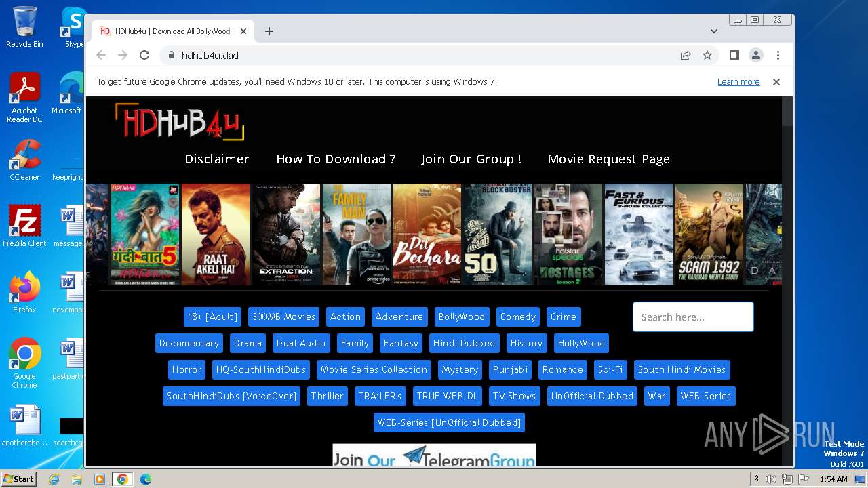Open the volume speaker tray icon
The image size is (868, 488).
(771, 479)
